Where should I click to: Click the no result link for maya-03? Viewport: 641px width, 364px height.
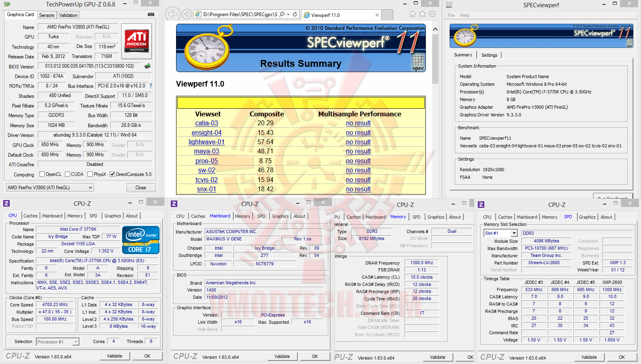[x=358, y=151]
